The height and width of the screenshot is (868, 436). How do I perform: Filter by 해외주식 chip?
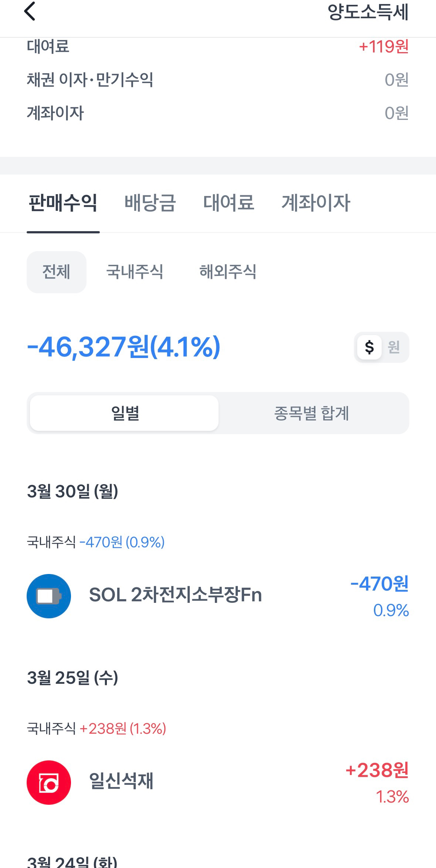[228, 272]
